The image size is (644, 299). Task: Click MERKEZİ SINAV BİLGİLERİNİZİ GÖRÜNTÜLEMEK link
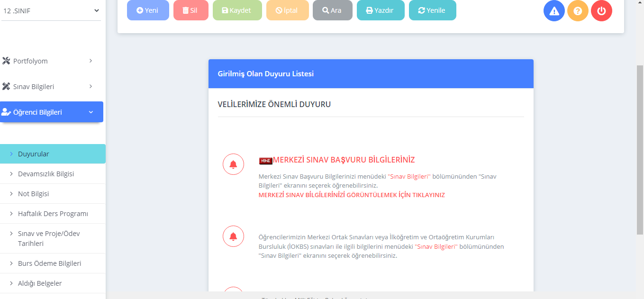[351, 195]
